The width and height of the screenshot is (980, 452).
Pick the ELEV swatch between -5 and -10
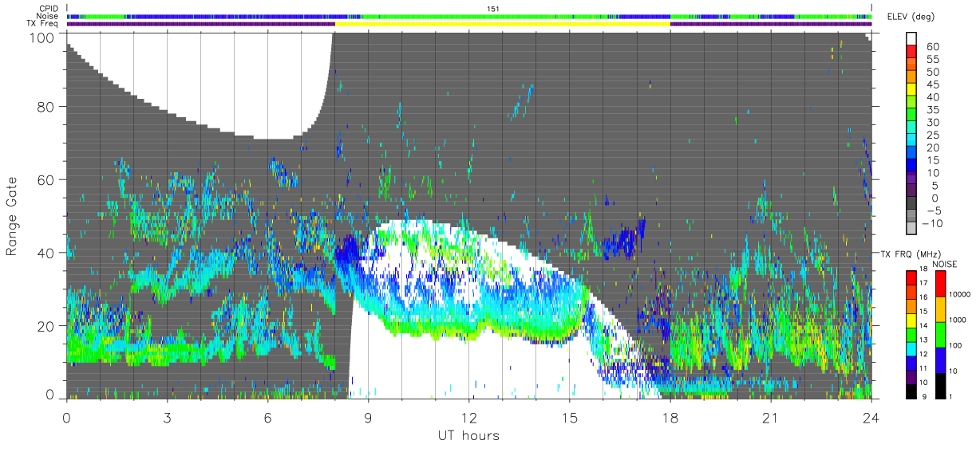pos(911,217)
